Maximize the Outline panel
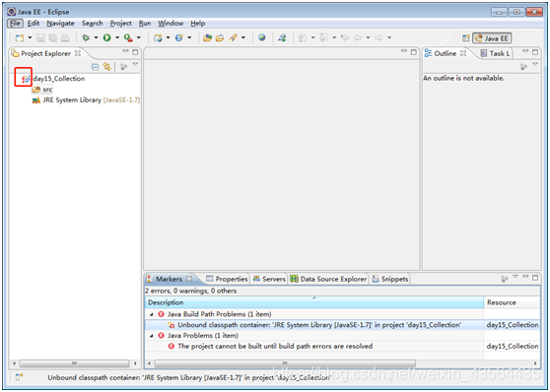 (535, 52)
